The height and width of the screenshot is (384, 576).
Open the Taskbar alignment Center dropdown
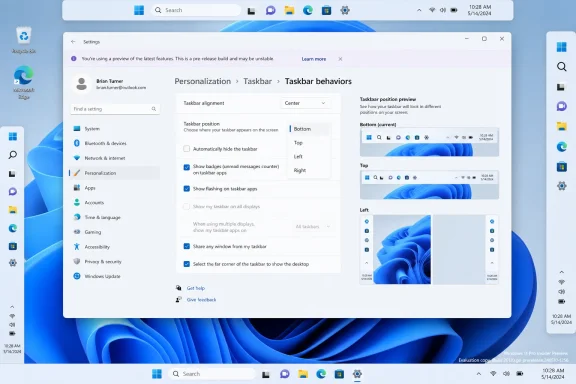pos(305,103)
